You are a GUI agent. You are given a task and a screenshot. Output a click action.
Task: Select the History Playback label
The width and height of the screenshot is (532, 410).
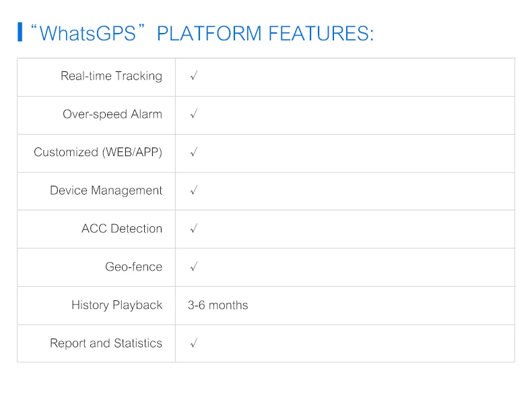point(117,305)
